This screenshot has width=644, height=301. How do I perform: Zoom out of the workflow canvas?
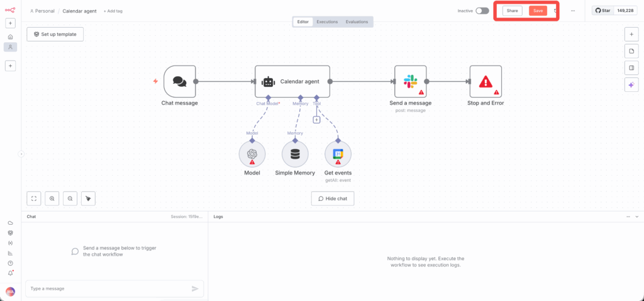70,198
